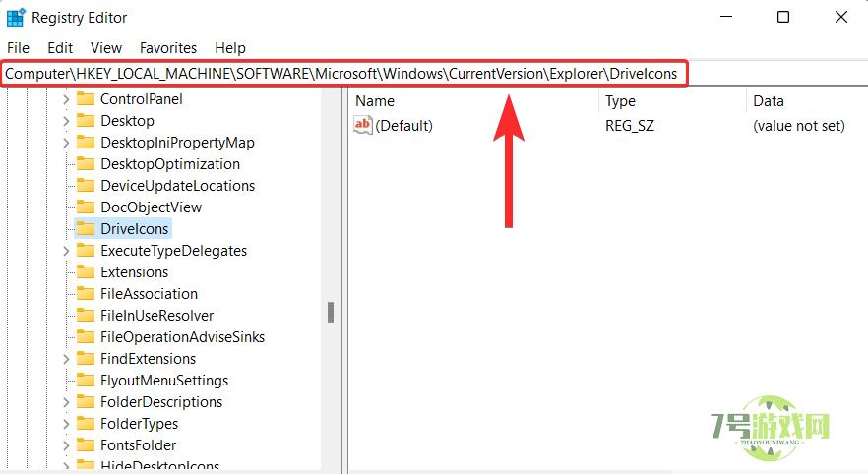The image size is (868, 474).
Task: Expand the FolderDescriptions key
Action: click(66, 402)
